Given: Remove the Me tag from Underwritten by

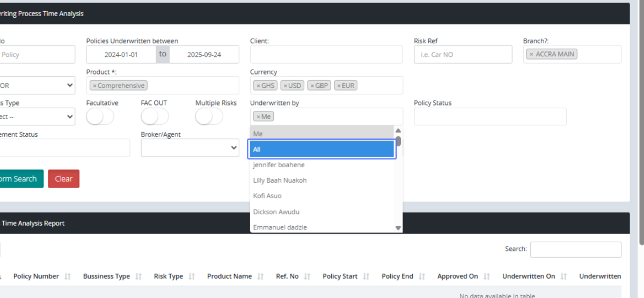Looking at the screenshot, I should click(258, 117).
